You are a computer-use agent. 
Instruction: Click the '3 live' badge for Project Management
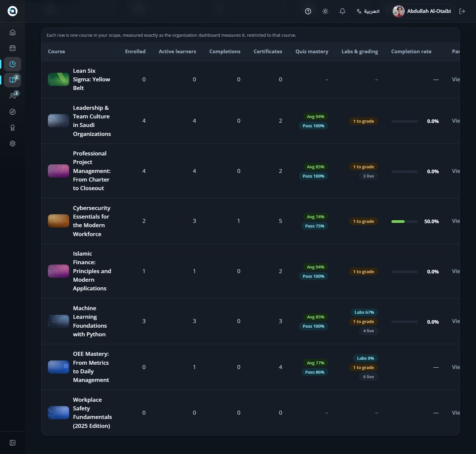[x=369, y=176]
